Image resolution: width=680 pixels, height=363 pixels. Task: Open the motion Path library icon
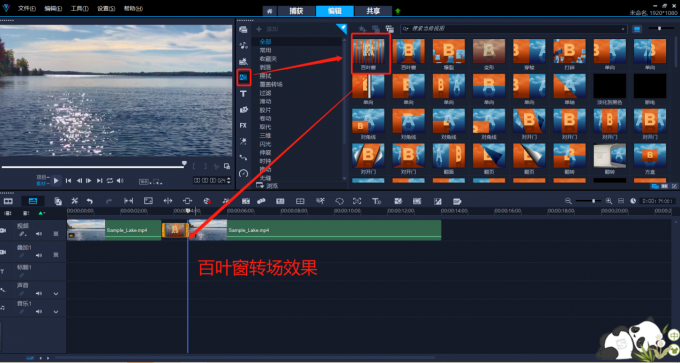pyautogui.click(x=243, y=157)
